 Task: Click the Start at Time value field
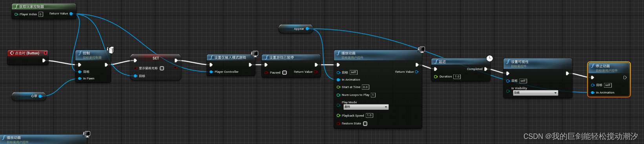coord(365,87)
